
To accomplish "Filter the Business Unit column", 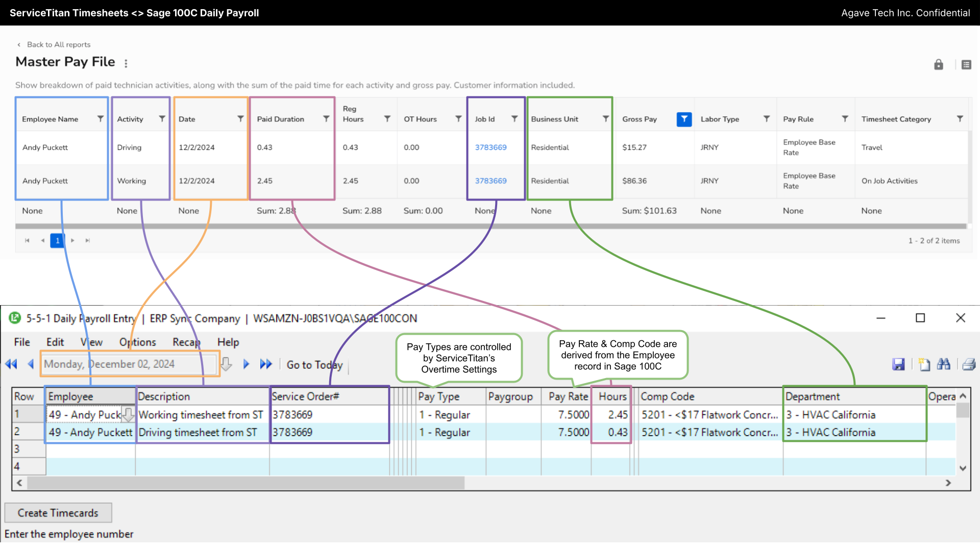I will [606, 118].
